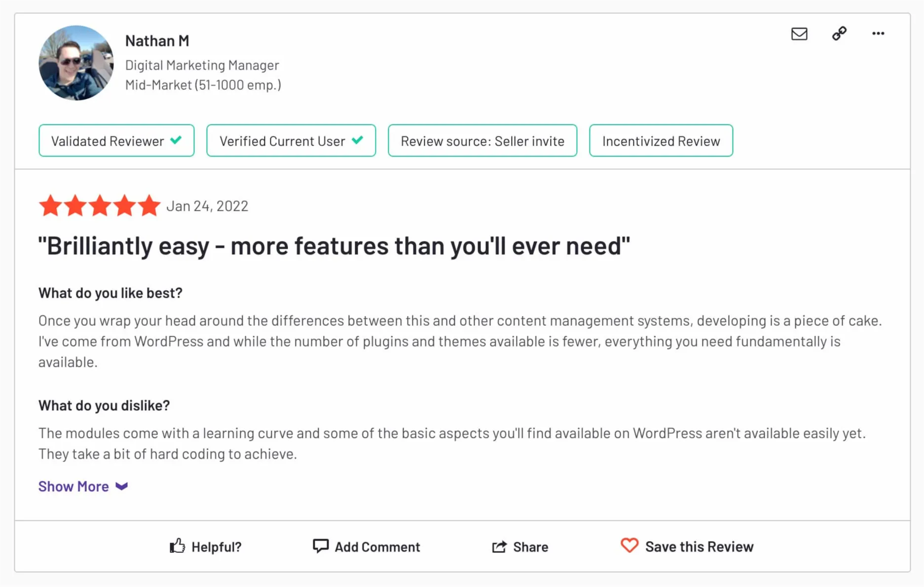Viewport: 924px width, 587px height.
Task: Click the Show More chevron arrow
Action: 122,486
